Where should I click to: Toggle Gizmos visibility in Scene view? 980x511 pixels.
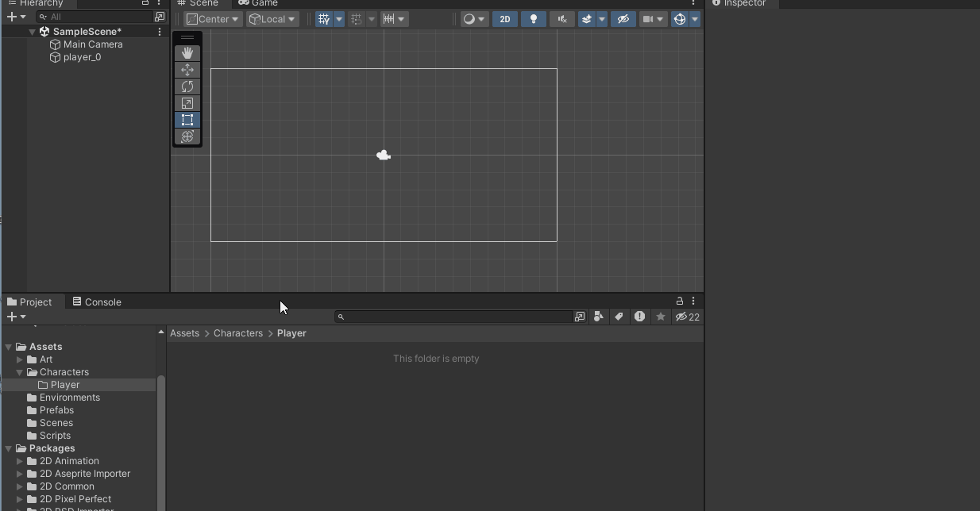click(680, 19)
